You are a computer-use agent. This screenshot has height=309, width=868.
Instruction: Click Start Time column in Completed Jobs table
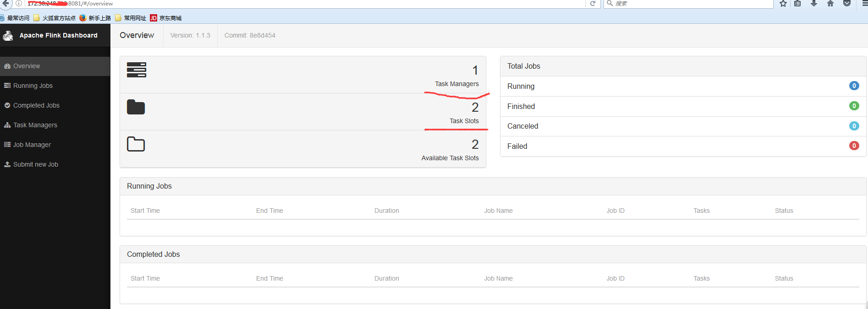tap(145, 278)
